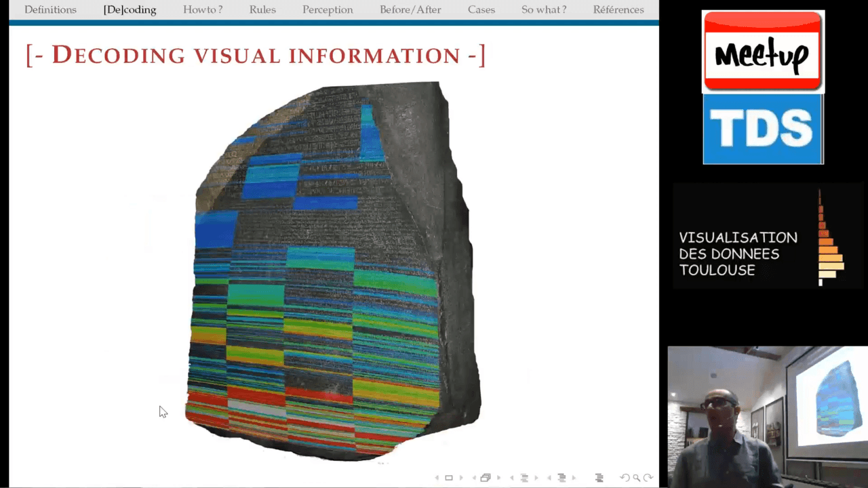This screenshot has height=488, width=868.
Task: Go to the [De]coding section
Action: [130, 9]
